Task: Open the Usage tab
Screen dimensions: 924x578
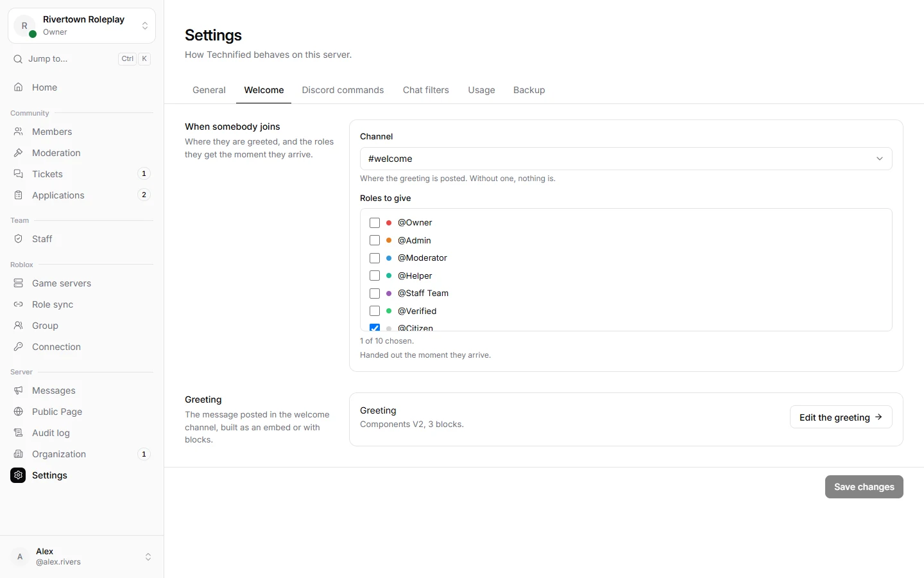Action: [481, 90]
